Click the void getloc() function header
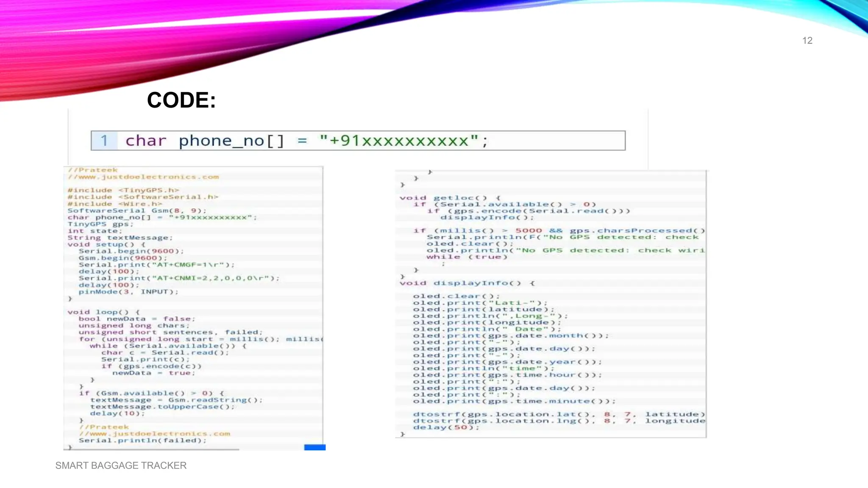Viewport: 868px width, 488px height. (450, 198)
